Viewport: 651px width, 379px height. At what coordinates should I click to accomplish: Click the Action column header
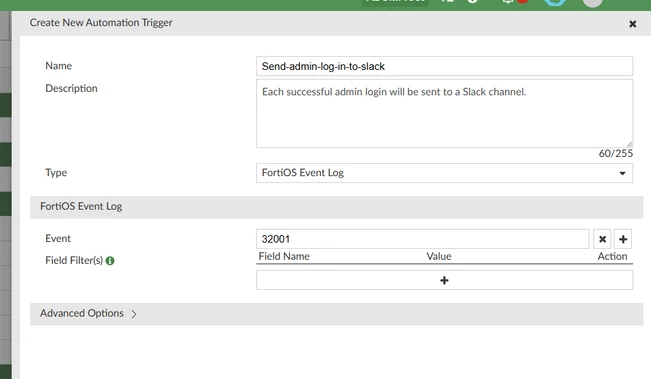tap(612, 256)
